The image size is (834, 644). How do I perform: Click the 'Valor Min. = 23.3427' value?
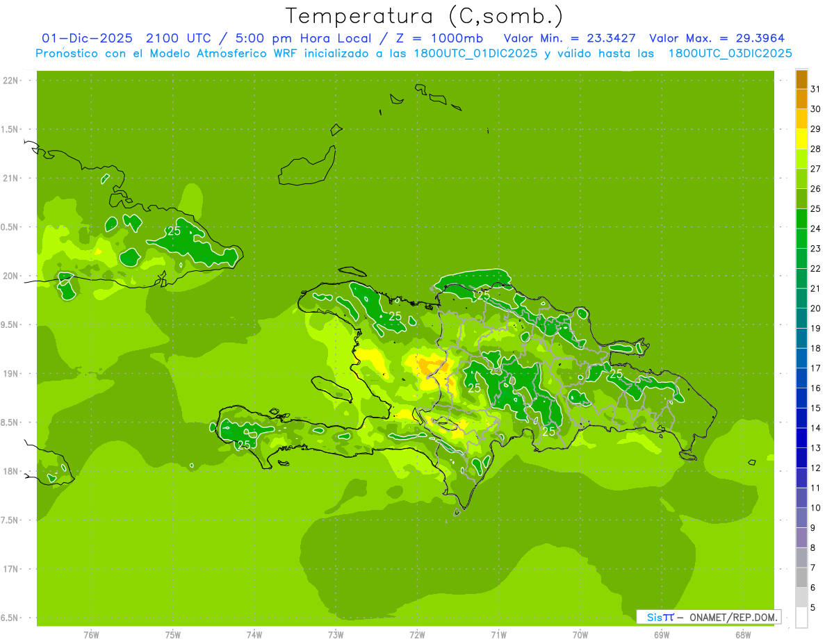click(570, 38)
